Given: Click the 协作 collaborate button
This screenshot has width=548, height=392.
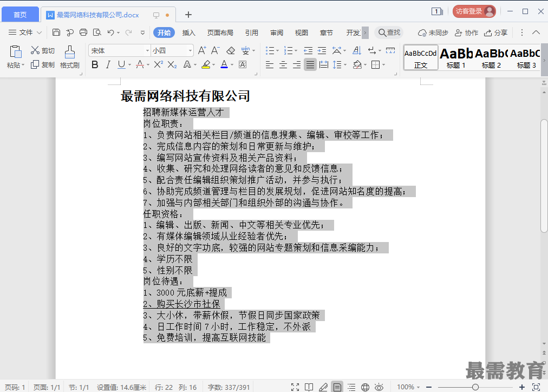Looking at the screenshot, I should point(466,33).
